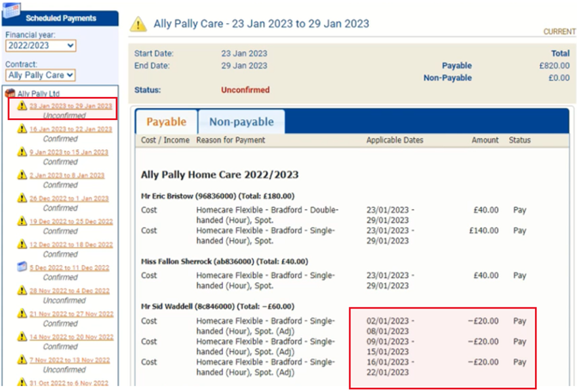The width and height of the screenshot is (577, 392).
Task: Open 9 Jan 2023 to 15 Jan 2023 link
Action: (x=68, y=152)
